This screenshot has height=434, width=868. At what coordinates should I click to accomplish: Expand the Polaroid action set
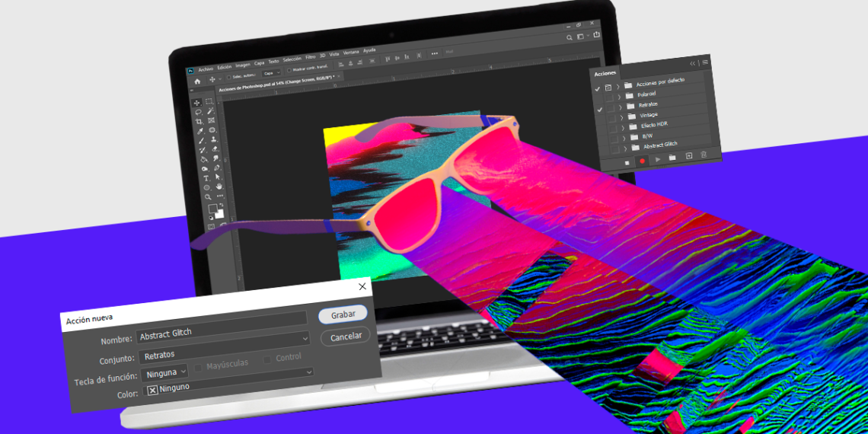(x=620, y=97)
